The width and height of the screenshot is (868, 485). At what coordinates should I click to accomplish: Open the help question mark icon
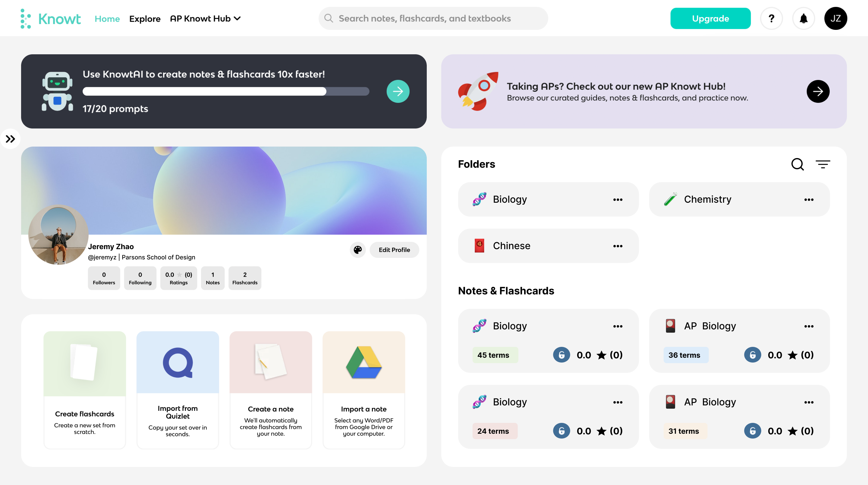pyautogui.click(x=771, y=19)
